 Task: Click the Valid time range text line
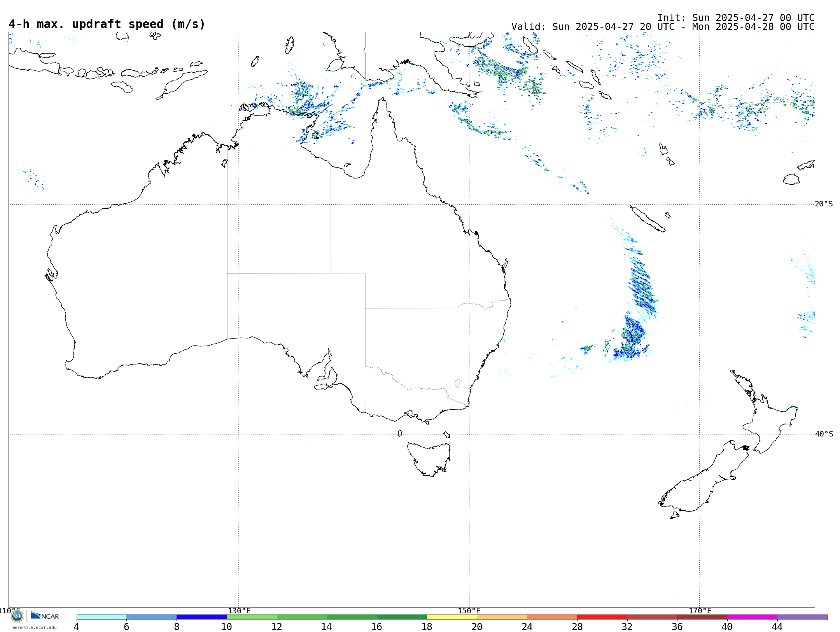point(663,27)
